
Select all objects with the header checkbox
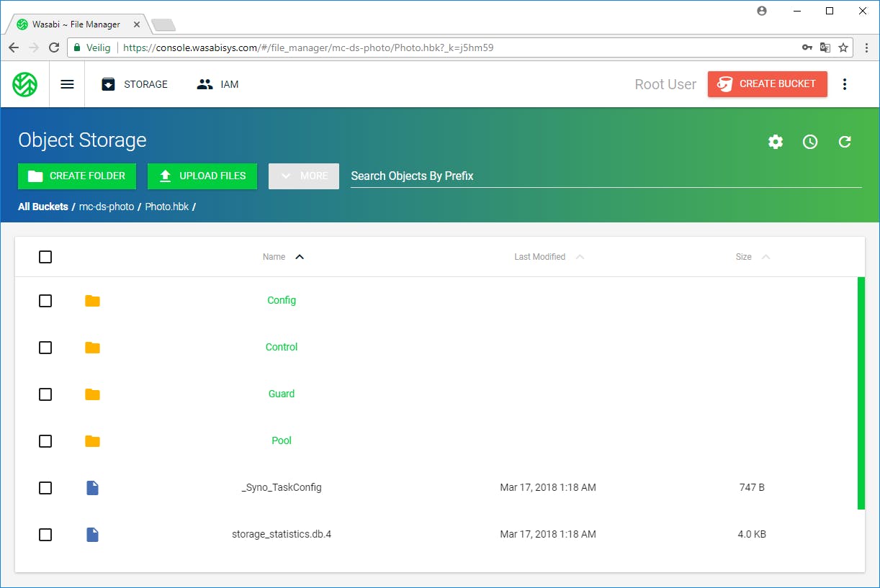pos(45,257)
